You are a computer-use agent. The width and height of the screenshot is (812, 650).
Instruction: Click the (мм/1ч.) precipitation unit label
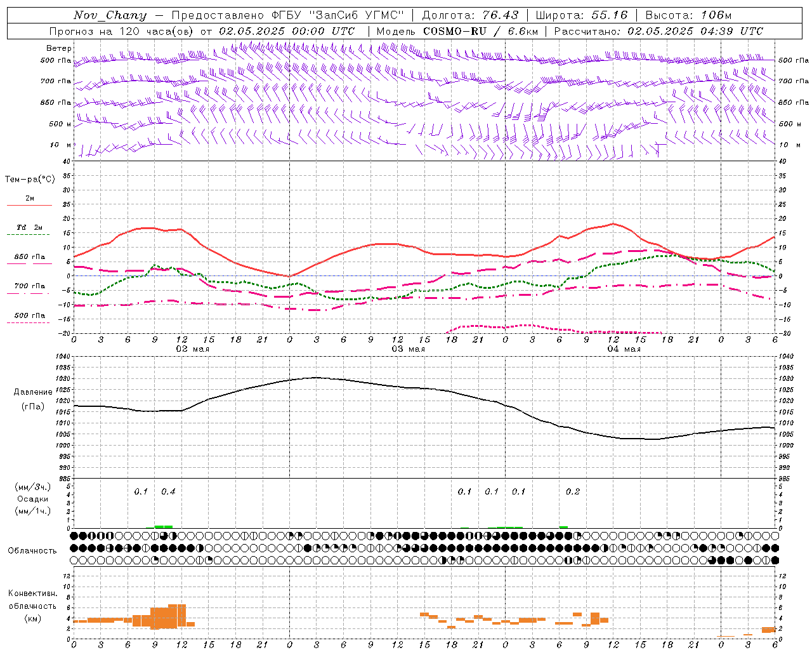33,511
